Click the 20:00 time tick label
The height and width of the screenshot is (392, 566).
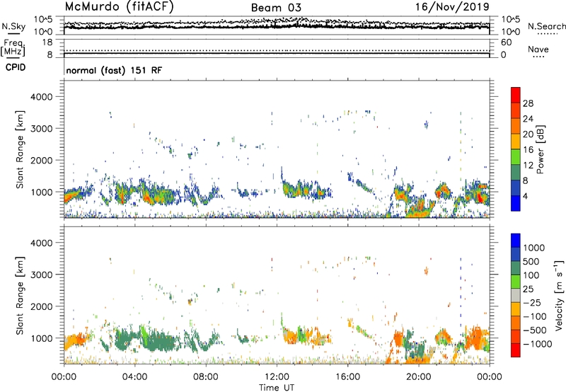click(x=419, y=377)
